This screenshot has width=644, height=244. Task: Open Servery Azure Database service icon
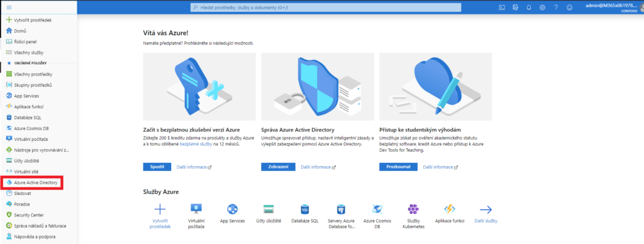point(341,209)
